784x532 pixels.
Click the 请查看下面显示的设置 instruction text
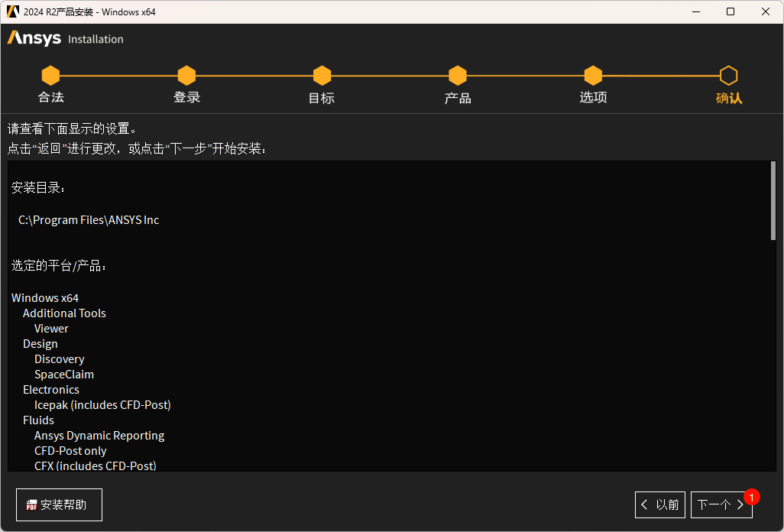pos(72,129)
